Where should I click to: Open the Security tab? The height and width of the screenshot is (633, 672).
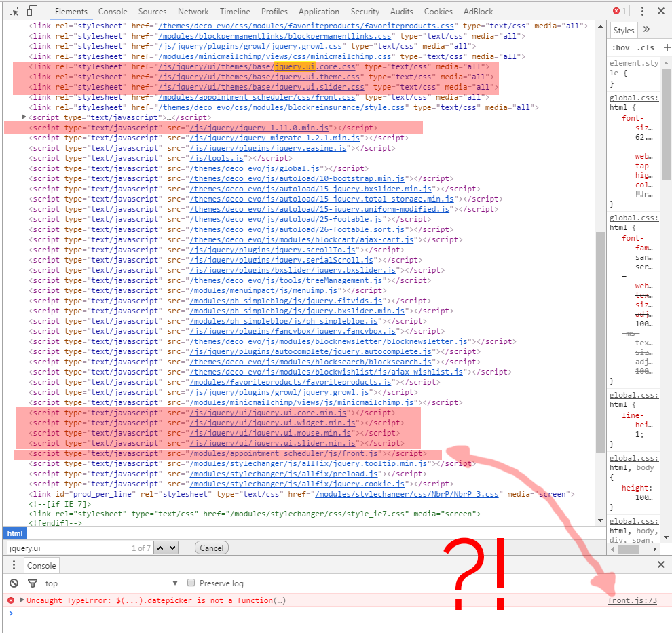coord(365,12)
